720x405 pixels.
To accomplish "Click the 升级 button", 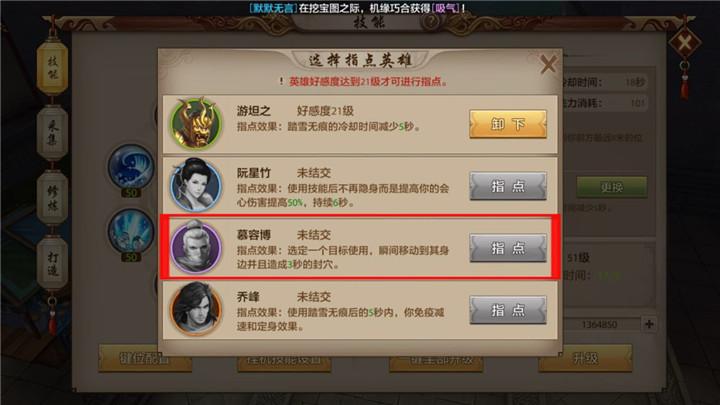I will [x=585, y=358].
